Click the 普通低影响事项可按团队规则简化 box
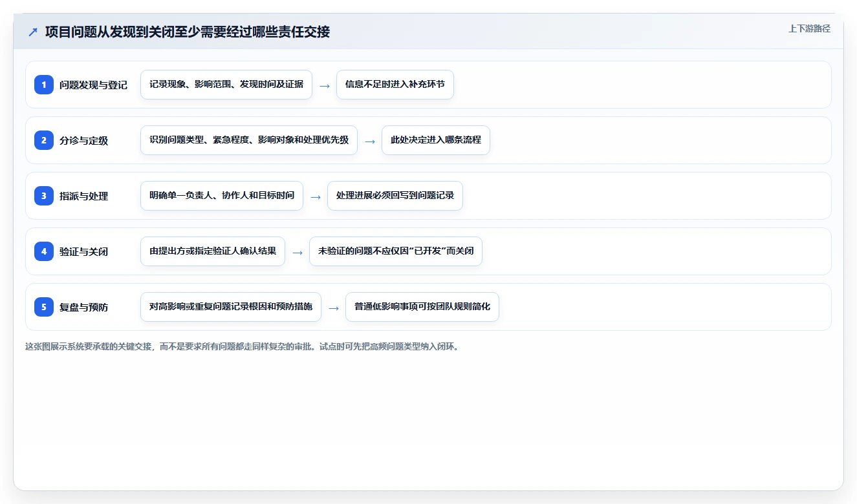The image size is (857, 504). (x=422, y=307)
